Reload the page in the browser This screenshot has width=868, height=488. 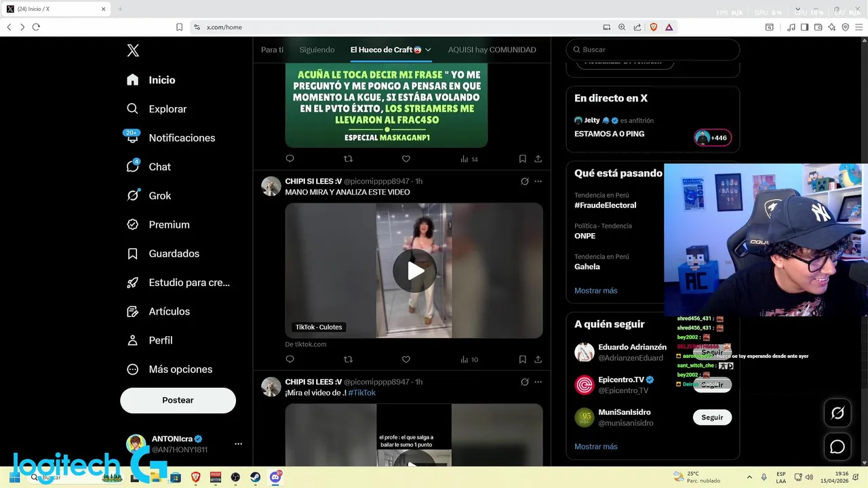tap(36, 27)
